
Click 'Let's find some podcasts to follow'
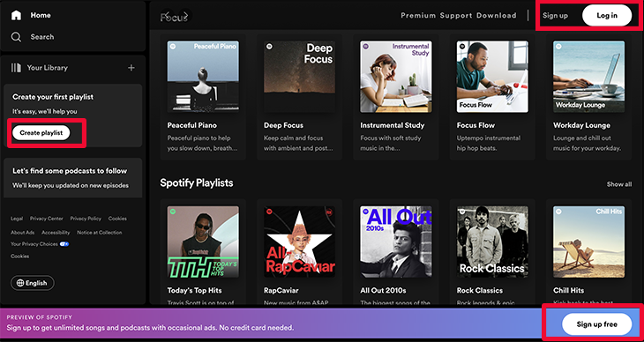click(x=70, y=171)
